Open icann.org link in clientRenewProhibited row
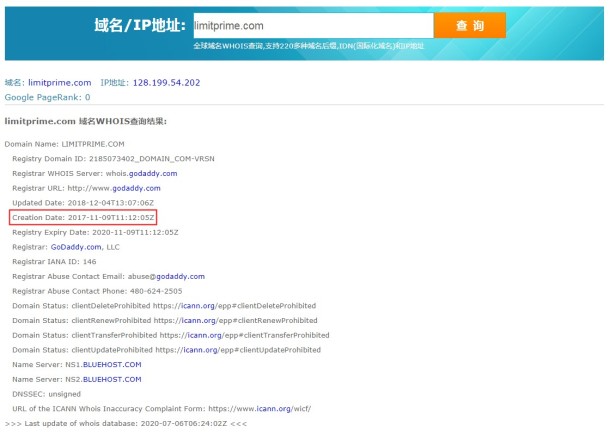The height and width of the screenshot is (433, 610). 199,321
